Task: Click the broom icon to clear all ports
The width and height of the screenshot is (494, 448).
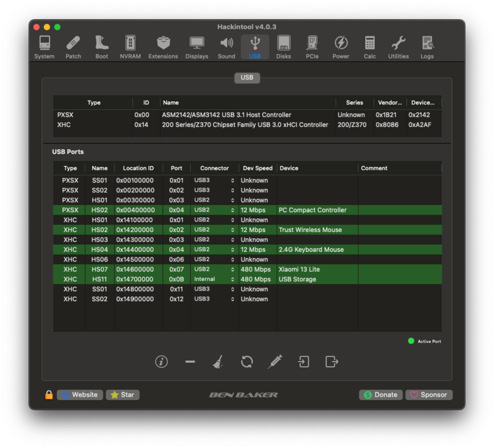Action: click(218, 362)
